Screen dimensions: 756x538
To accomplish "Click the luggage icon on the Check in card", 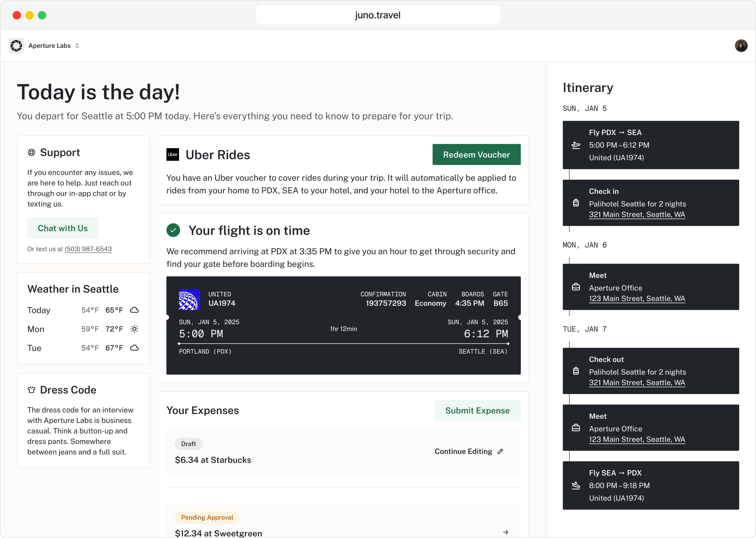I will (x=576, y=203).
